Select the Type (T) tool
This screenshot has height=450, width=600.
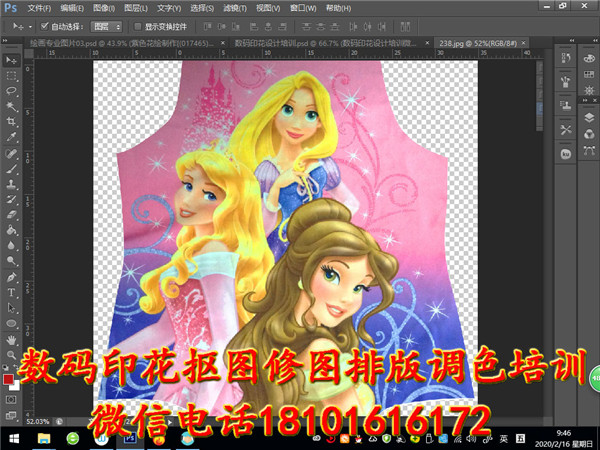tap(11, 293)
